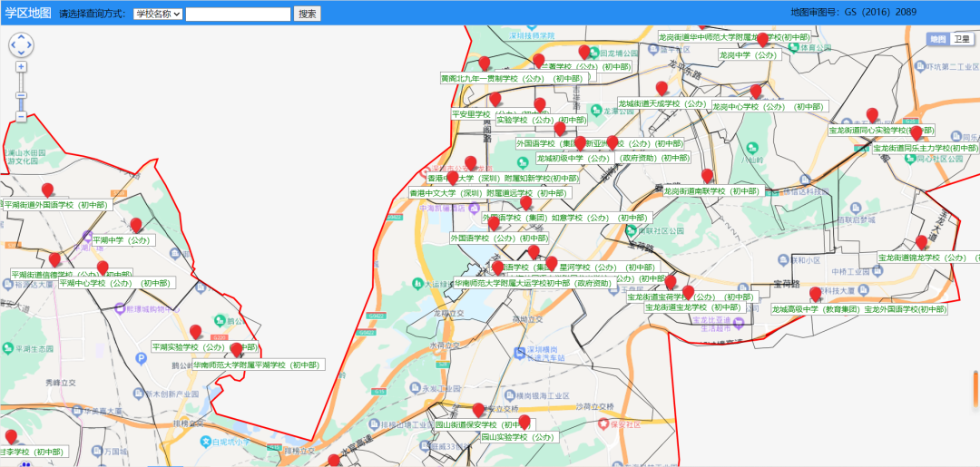Select the marker for 龙岗街道南联学校
Viewport: 980px width, 467px height.
[707, 177]
